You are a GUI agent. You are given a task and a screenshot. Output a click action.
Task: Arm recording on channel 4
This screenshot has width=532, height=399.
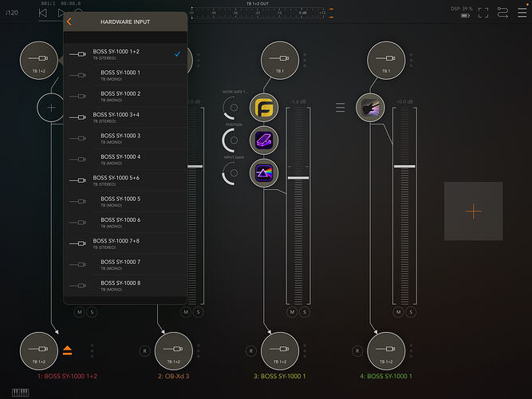point(357,351)
